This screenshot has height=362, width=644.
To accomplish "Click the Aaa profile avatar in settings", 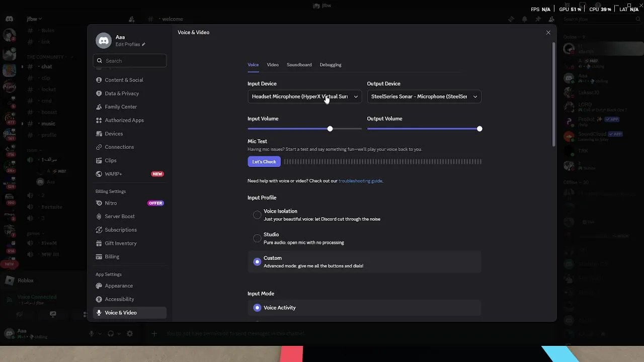I will tap(104, 41).
